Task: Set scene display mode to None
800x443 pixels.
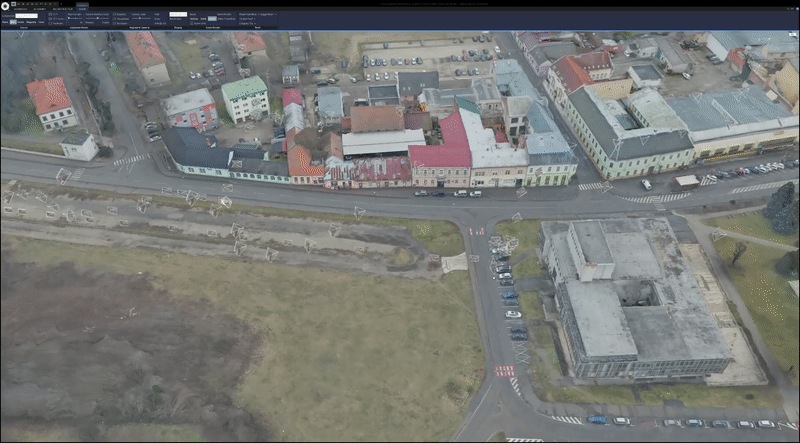Action: coord(5,21)
